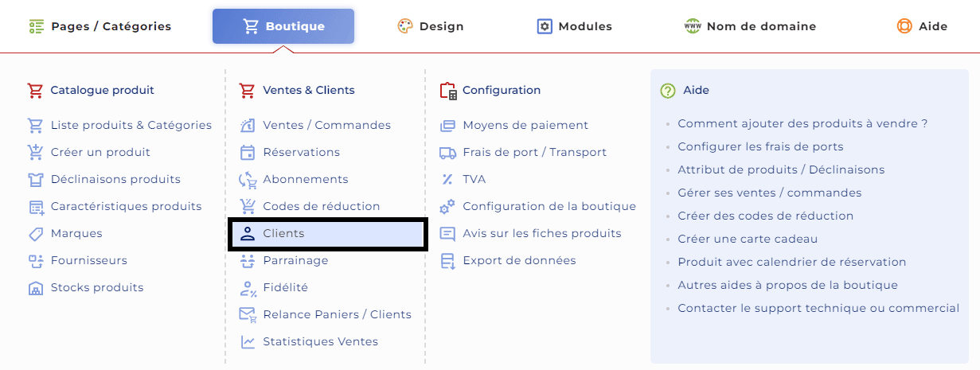
Task: Open Codes de réduction page
Action: pos(321,206)
